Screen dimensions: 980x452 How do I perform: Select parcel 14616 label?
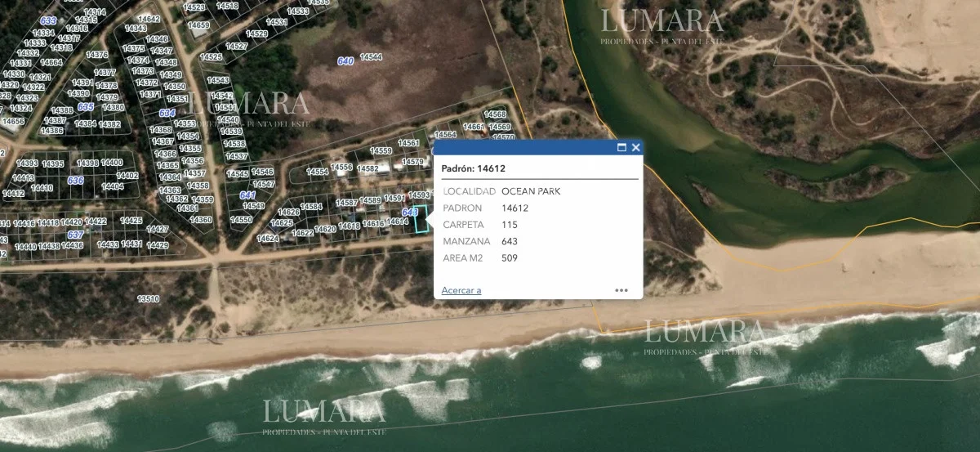[x=373, y=224]
